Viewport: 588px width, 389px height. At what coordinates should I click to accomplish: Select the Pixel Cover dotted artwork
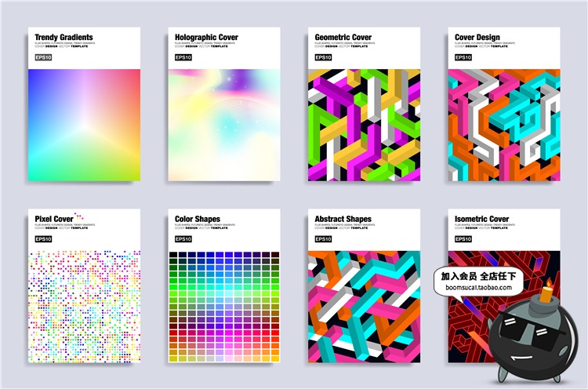[x=83, y=307]
